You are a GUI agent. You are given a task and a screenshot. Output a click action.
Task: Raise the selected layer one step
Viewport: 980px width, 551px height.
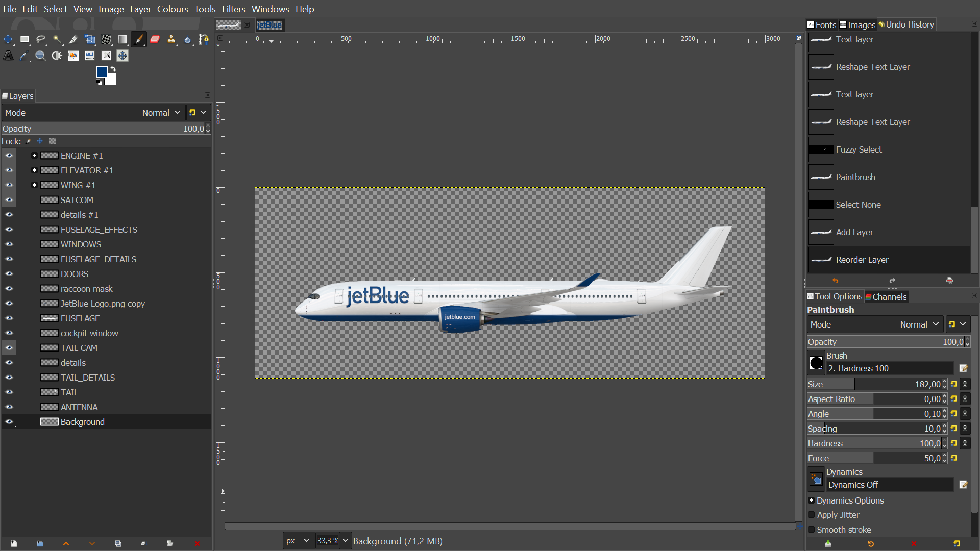click(66, 543)
